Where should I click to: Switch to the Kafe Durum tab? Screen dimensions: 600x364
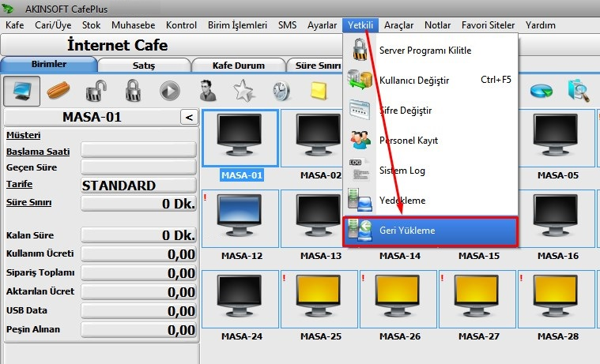tap(239, 66)
